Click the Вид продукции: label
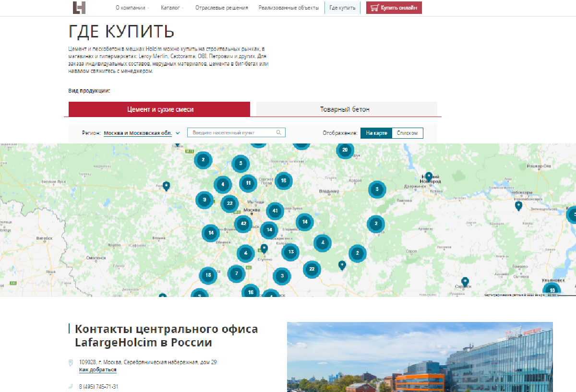The width and height of the screenshot is (576, 392). 89,91
